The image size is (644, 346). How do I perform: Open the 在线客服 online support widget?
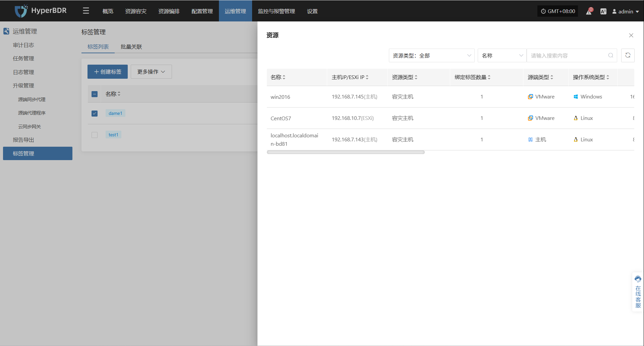638,292
